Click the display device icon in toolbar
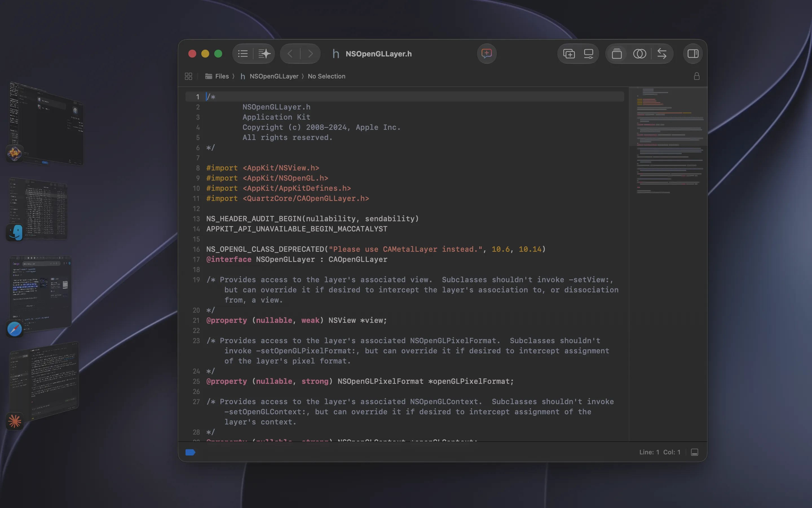Viewport: 812px width, 508px height. 588,54
